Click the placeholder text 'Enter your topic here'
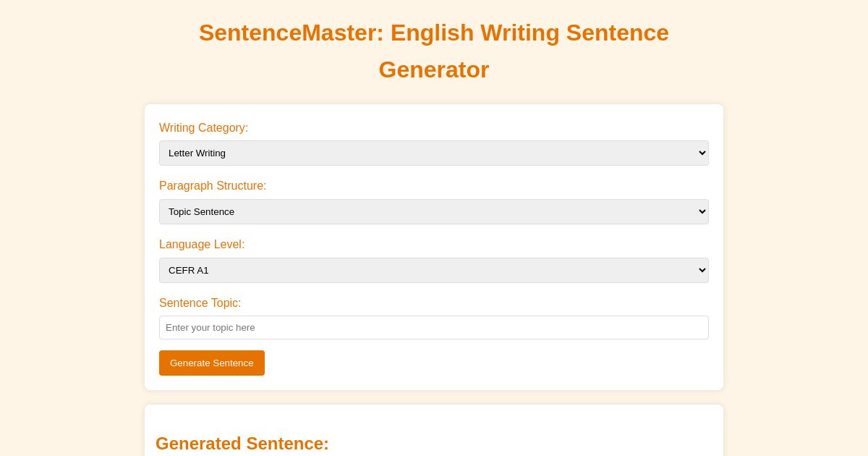 coord(210,327)
